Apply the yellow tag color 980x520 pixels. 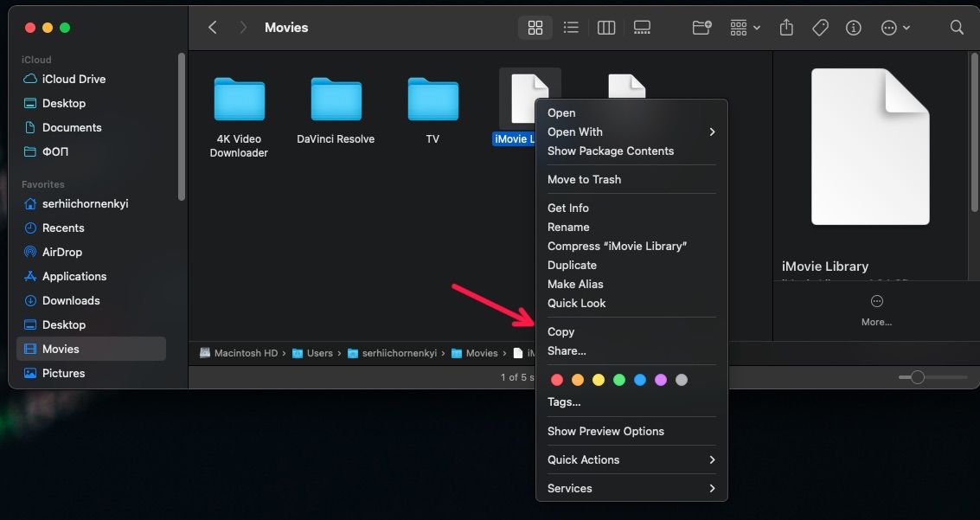599,380
